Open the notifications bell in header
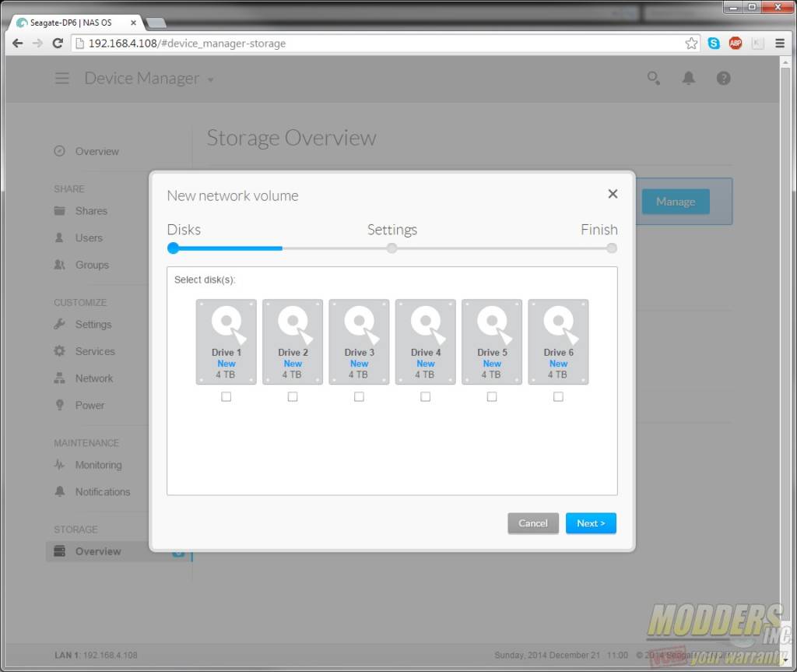 689,79
